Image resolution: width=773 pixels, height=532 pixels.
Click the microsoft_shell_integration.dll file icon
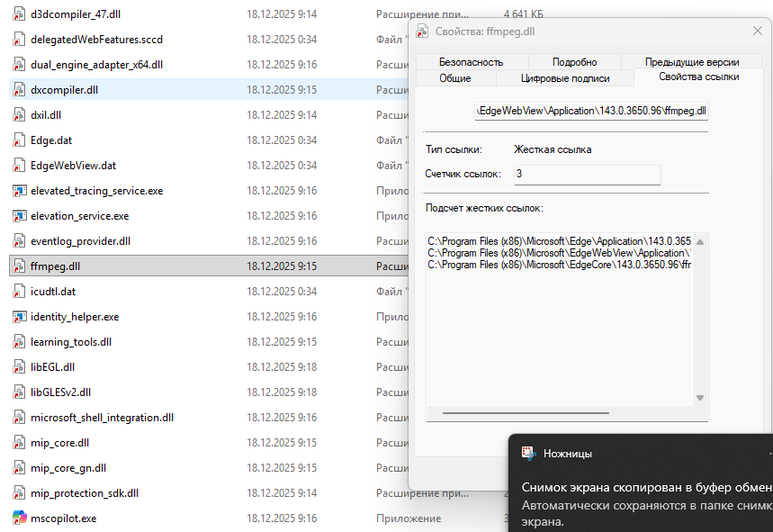(x=19, y=418)
